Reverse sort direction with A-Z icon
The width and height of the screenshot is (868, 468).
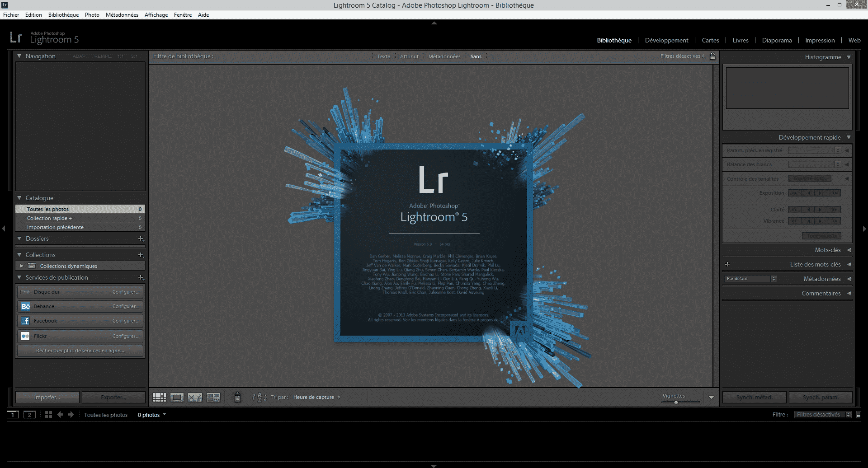coord(259,398)
